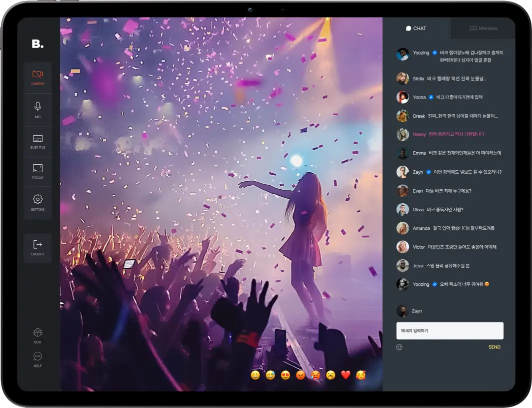The width and height of the screenshot is (532, 408).
Task: Send the red heart reaction
Action: coord(345,374)
